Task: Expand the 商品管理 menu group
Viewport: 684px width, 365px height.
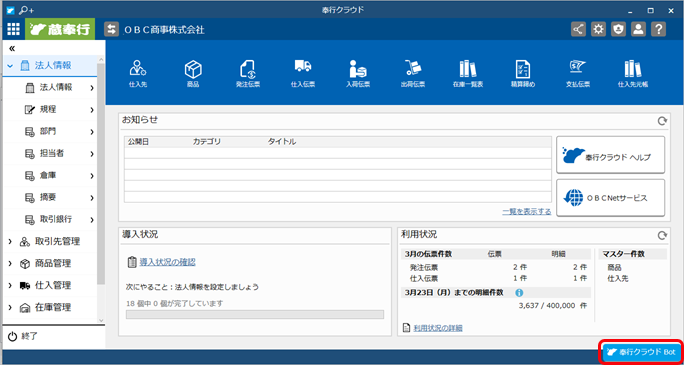Action: [x=10, y=263]
